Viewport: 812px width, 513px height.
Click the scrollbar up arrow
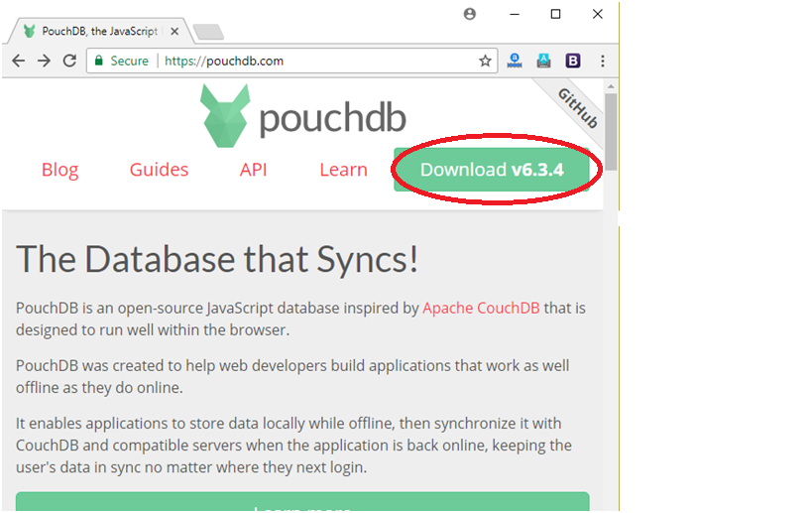(x=611, y=86)
